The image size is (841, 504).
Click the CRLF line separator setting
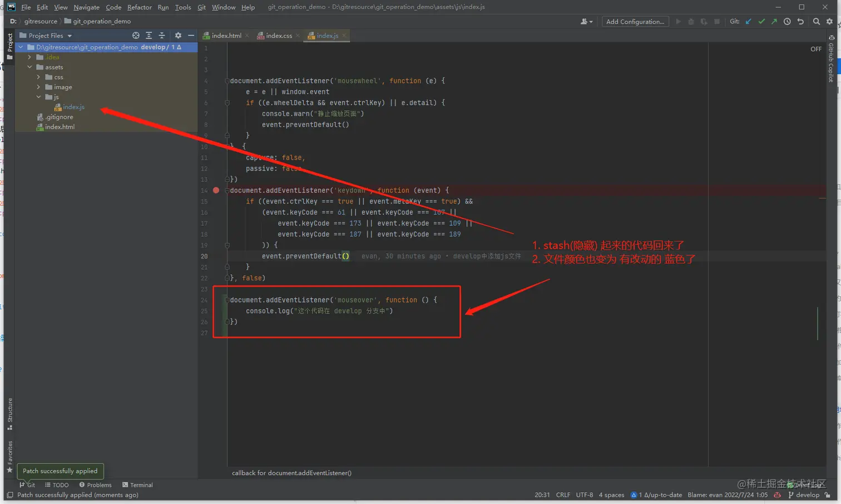coord(563,495)
